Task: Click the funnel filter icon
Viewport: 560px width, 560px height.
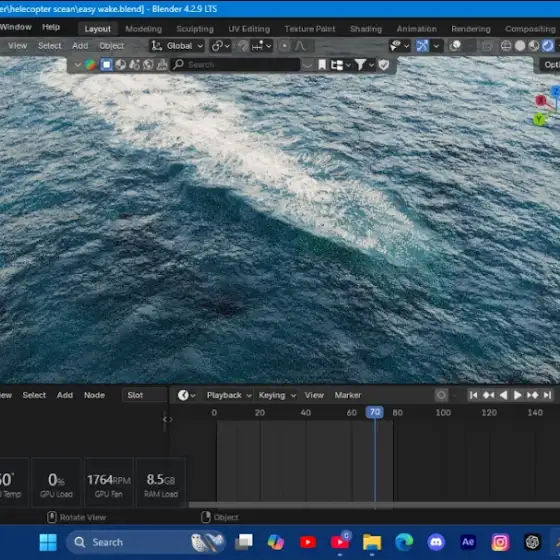Action: click(x=360, y=65)
